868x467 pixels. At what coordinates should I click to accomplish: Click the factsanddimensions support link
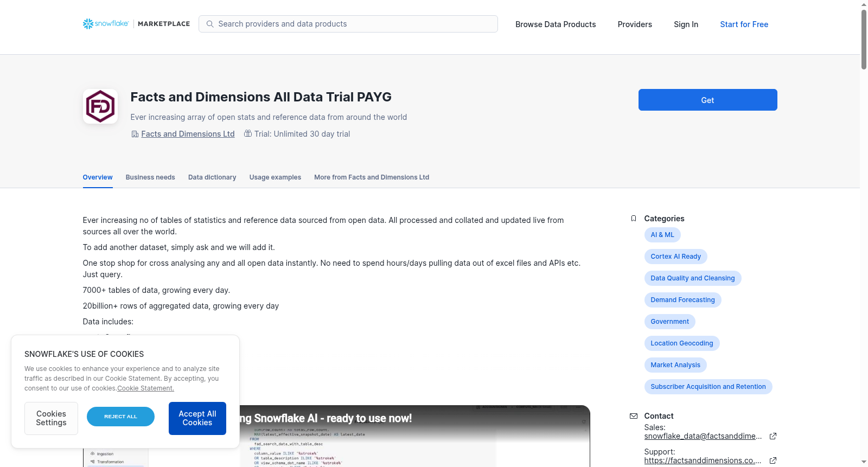(703, 460)
